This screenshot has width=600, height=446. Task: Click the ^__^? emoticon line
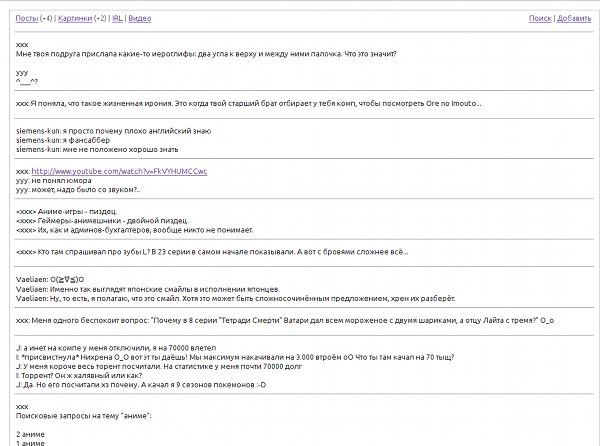[x=27, y=81]
